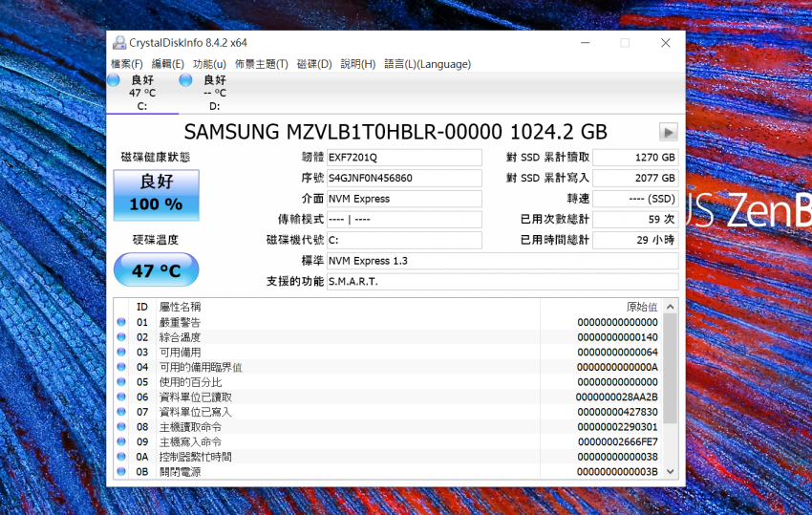
Task: Select the 控制器繁忙時間 attribute row
Action: tap(388, 457)
